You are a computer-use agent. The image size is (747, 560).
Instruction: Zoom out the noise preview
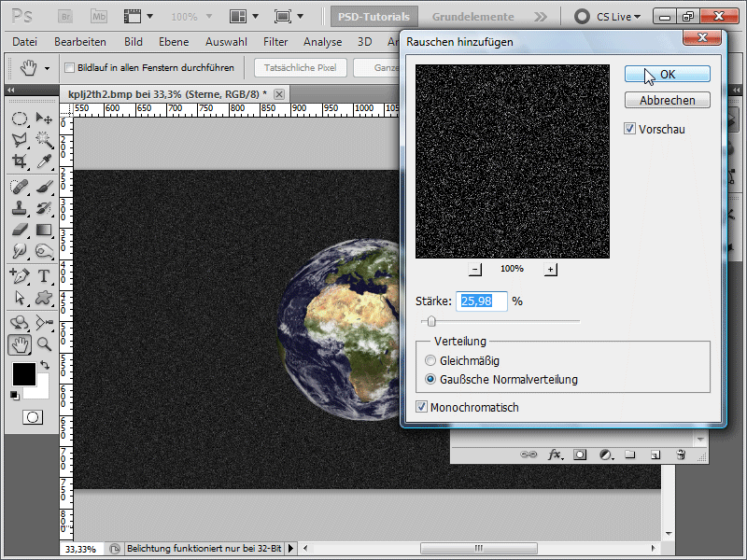(x=474, y=269)
